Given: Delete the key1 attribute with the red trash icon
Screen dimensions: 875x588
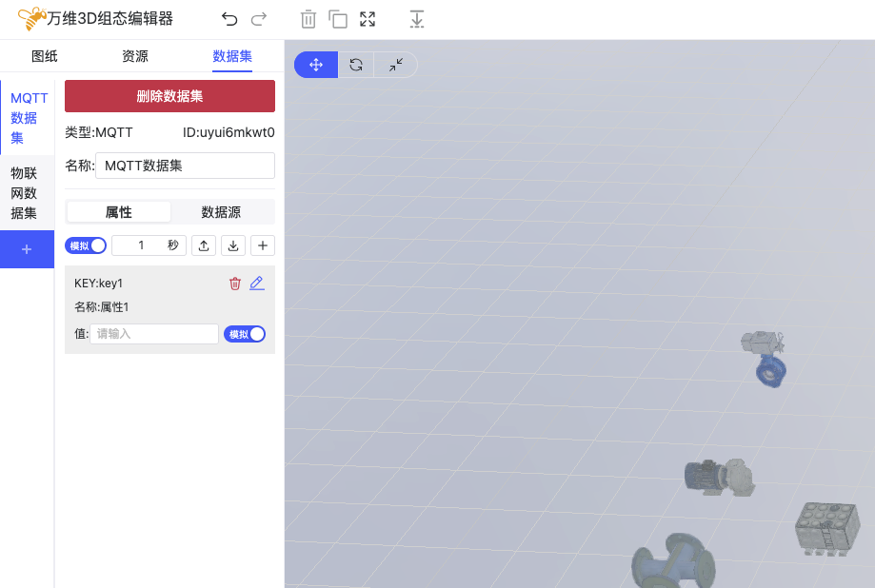Looking at the screenshot, I should [x=235, y=283].
